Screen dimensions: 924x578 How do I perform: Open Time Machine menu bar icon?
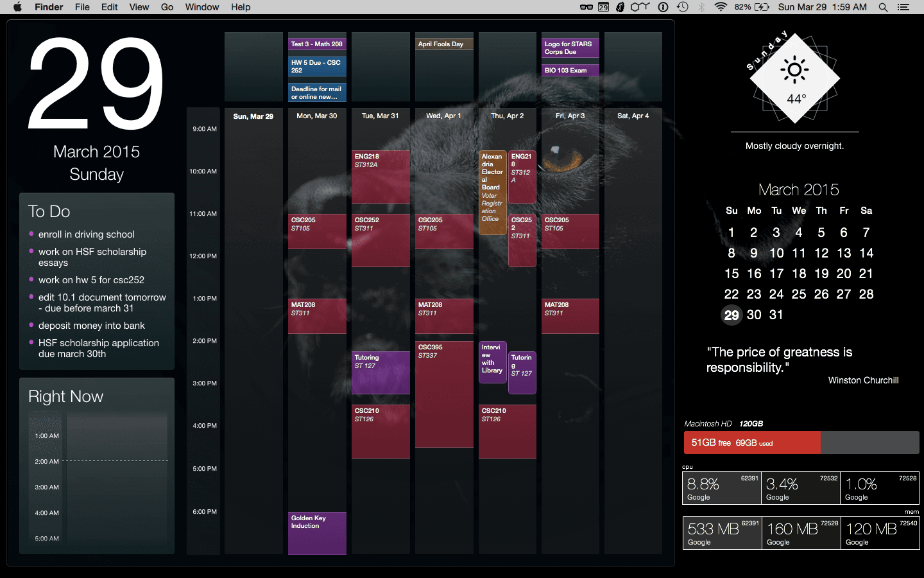pos(683,7)
